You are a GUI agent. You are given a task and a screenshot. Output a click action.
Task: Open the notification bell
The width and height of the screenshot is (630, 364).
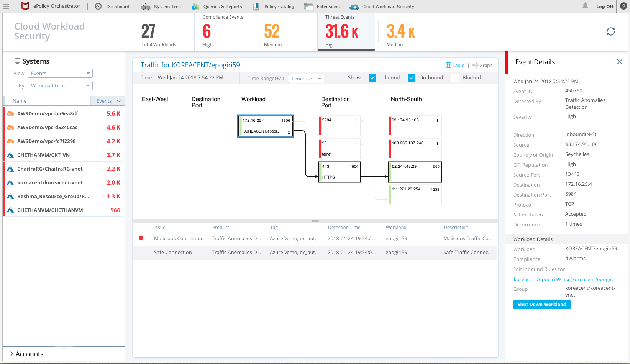coord(586,6)
